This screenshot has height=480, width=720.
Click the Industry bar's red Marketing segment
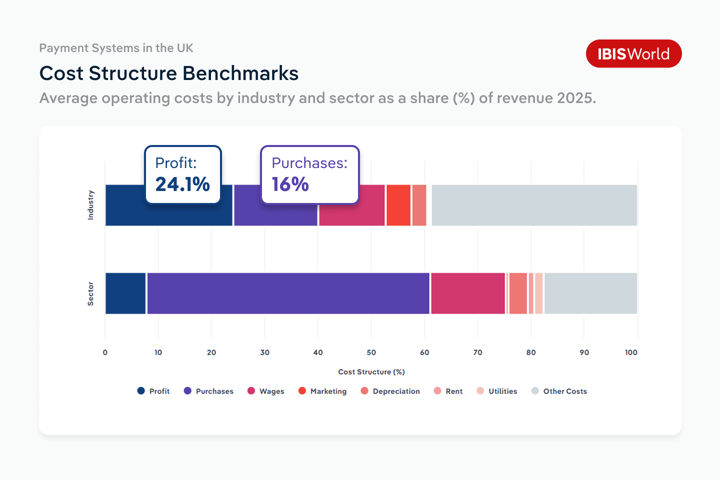(x=398, y=205)
